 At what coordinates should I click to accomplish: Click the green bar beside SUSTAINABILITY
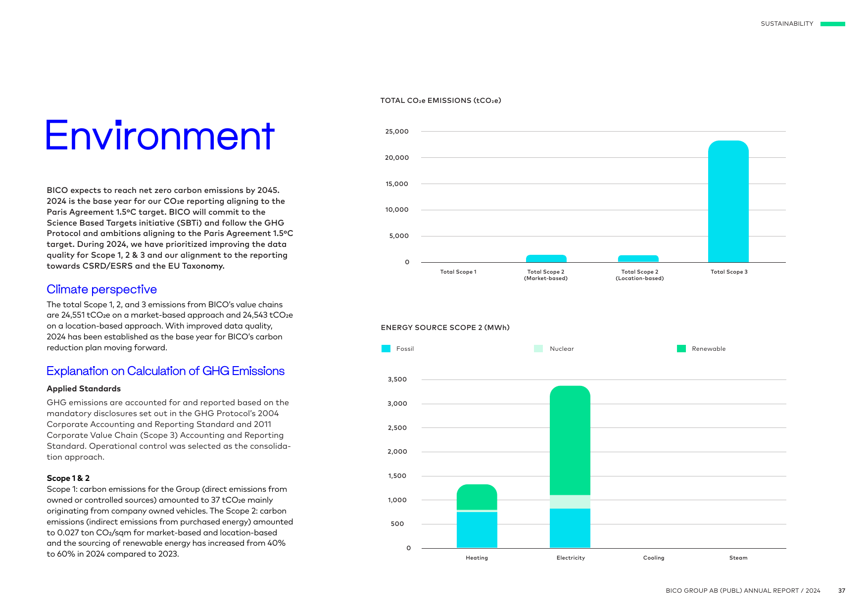[833, 24]
